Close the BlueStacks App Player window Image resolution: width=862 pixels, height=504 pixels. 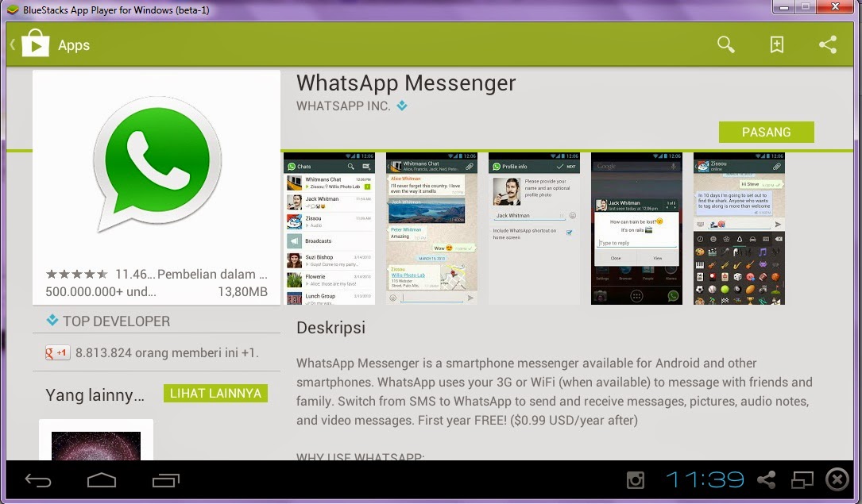[834, 6]
